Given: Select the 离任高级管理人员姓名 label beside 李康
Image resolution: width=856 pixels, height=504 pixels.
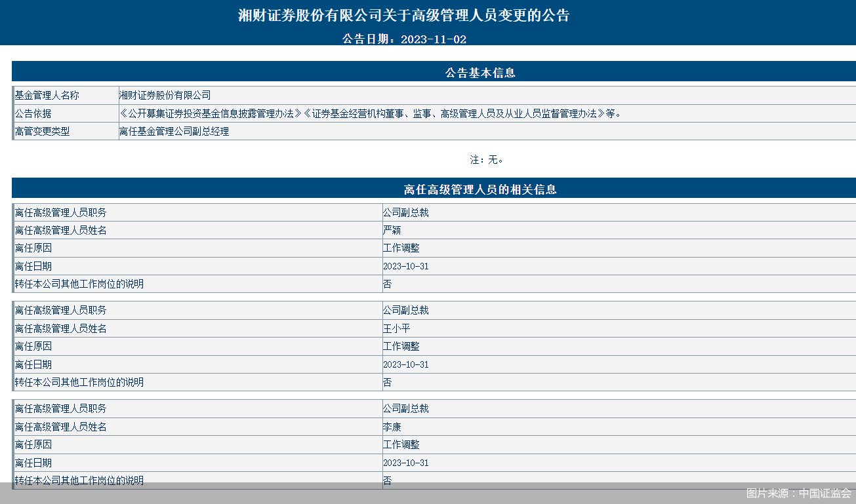Looking at the screenshot, I should click(61, 427).
